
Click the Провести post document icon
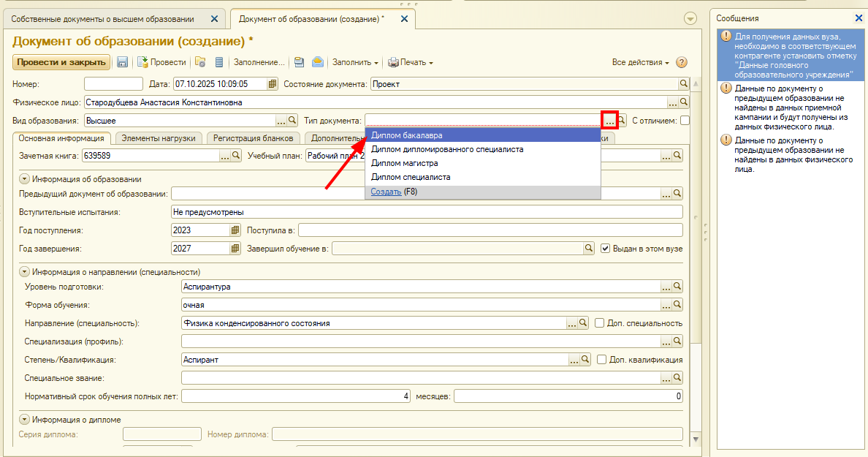143,63
